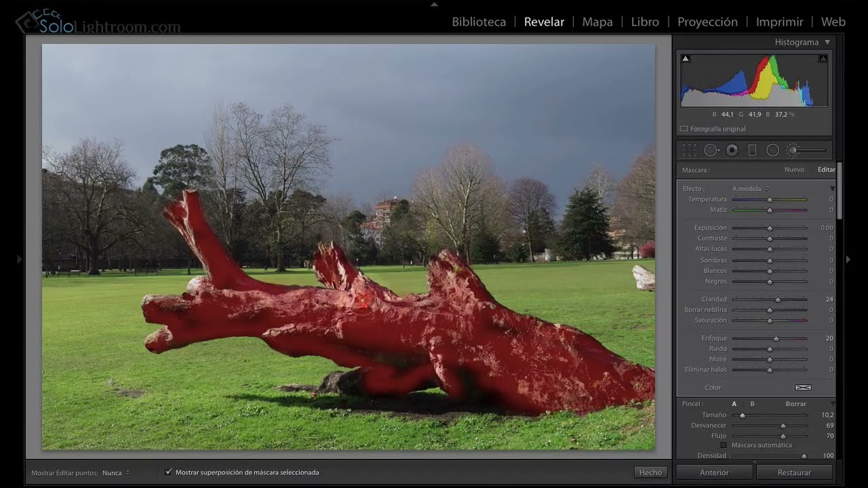
Task: Uncheck Mostrar superposición de máscara seleccionada
Action: (x=168, y=472)
